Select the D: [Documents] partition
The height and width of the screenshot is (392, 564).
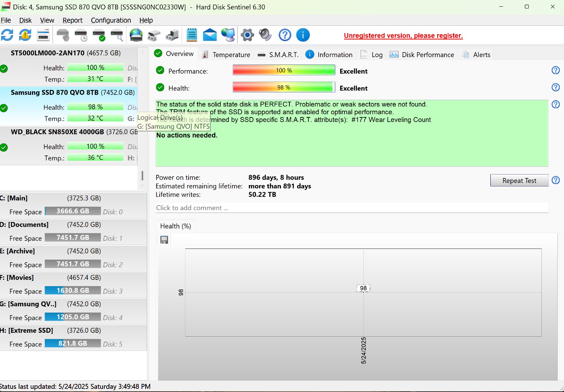[73, 232]
